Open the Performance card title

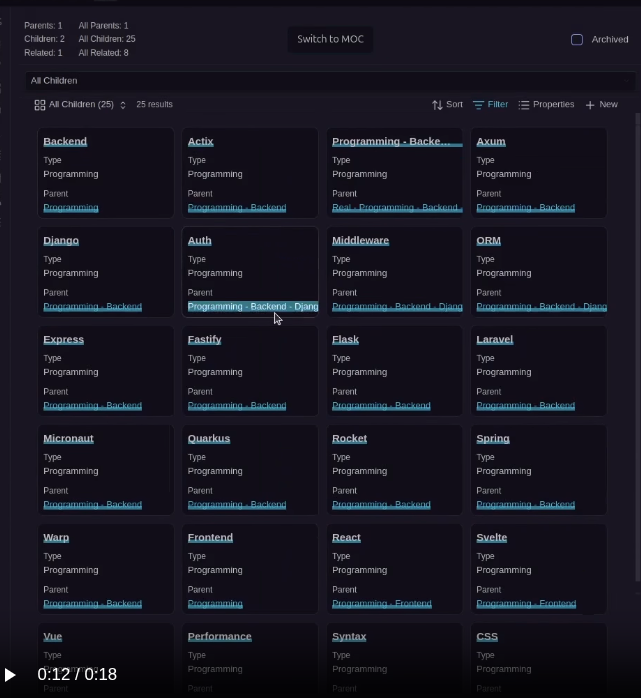[x=219, y=637]
